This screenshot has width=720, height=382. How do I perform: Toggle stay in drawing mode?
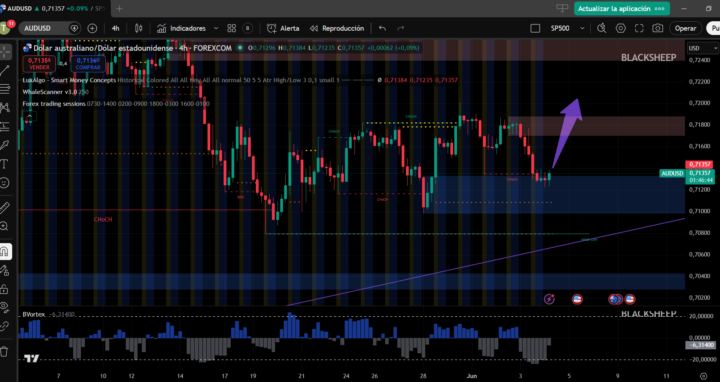click(x=5, y=270)
